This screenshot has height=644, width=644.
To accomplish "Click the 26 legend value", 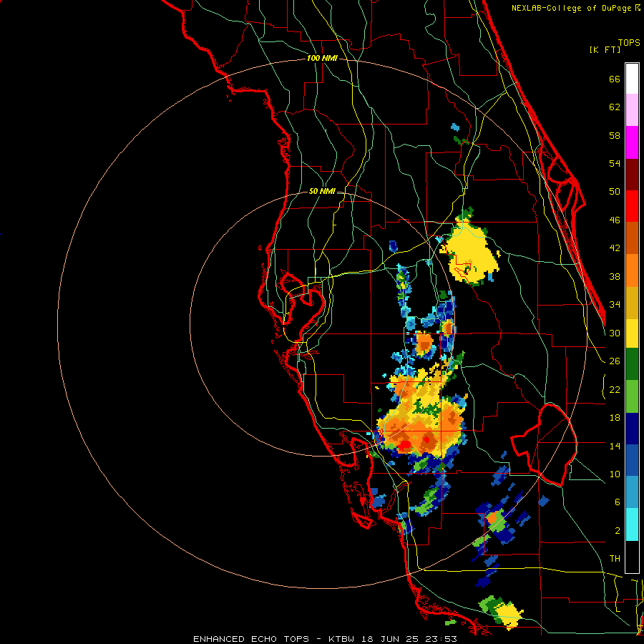I will click(x=615, y=361).
